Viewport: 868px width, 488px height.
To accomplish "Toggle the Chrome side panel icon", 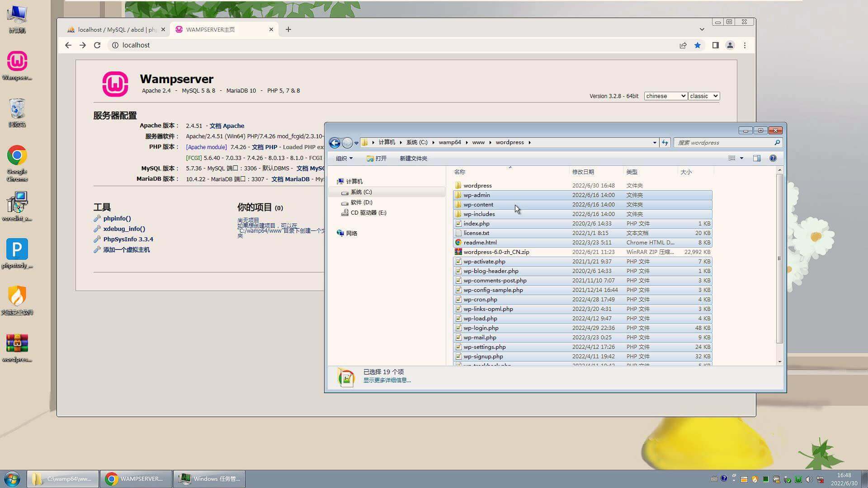I will (x=715, y=45).
